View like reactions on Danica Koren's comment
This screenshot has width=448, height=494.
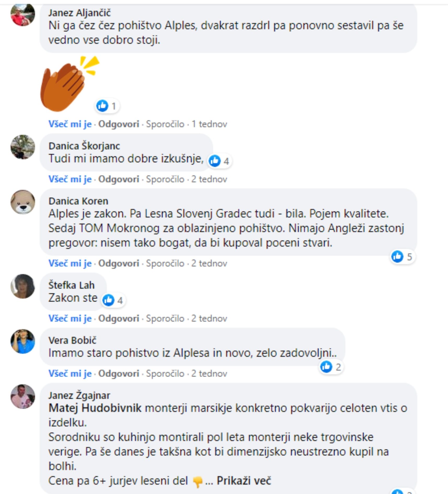click(x=402, y=257)
